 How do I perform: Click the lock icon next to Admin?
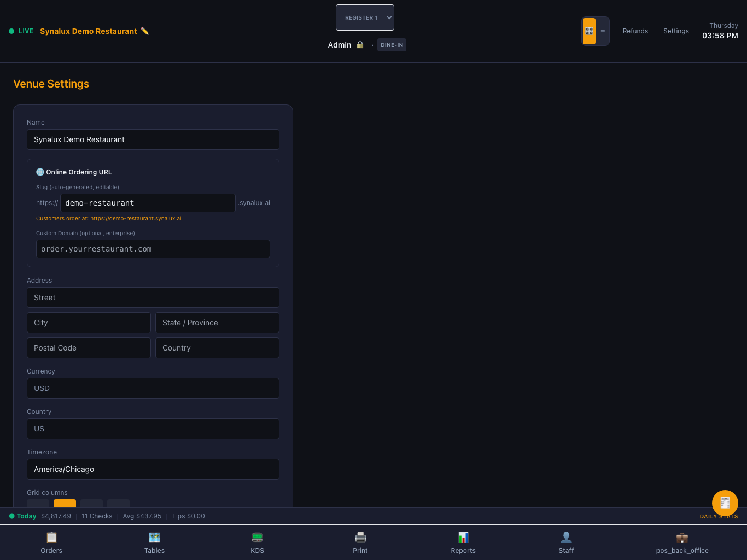point(360,45)
